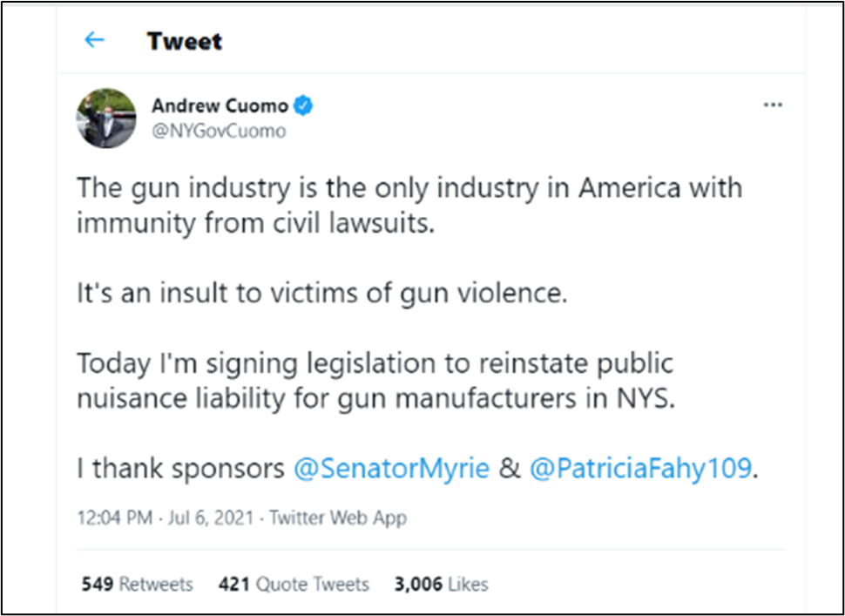Open the tweet's more options ellipsis
The width and height of the screenshot is (845, 616).
[x=773, y=105]
